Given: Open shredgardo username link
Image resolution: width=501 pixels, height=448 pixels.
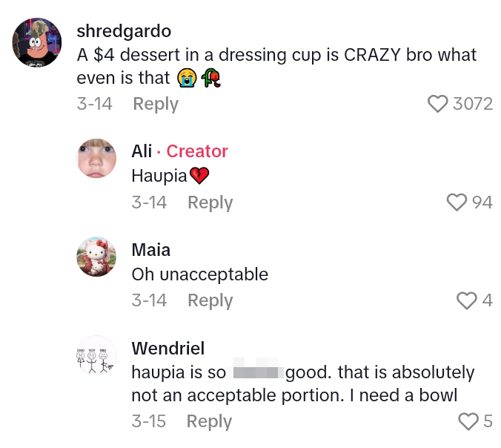Looking at the screenshot, I should tap(124, 31).
